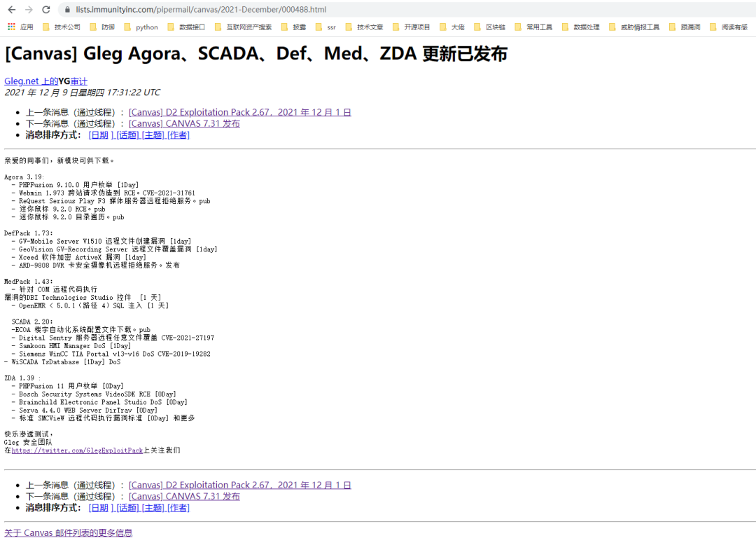This screenshot has width=756, height=538.
Task: Expand the 技术文章 bookmark folder
Action: point(364,27)
